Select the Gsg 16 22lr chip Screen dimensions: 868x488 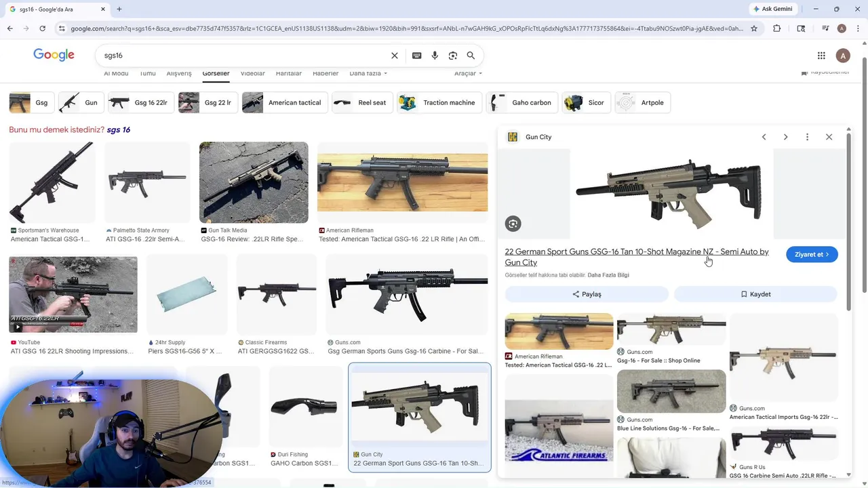click(x=140, y=102)
